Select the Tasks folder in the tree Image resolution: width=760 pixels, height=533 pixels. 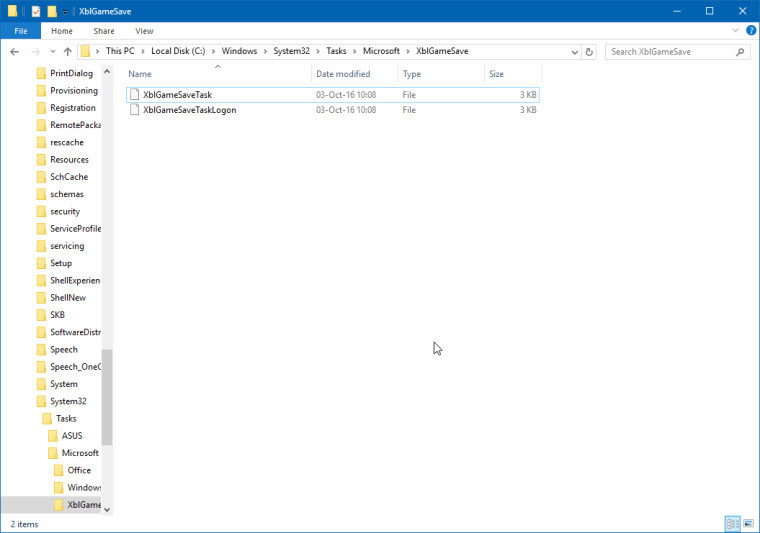point(66,419)
